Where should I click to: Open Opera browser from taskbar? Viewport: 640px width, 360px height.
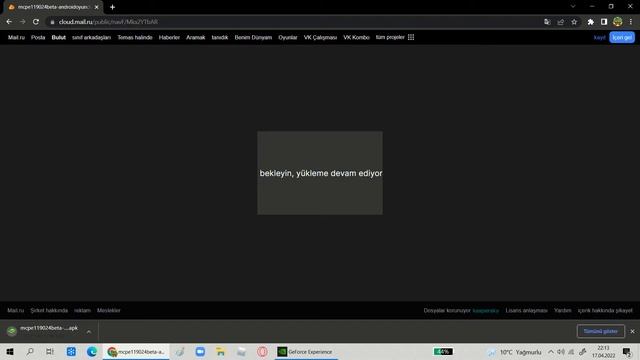(x=262, y=351)
